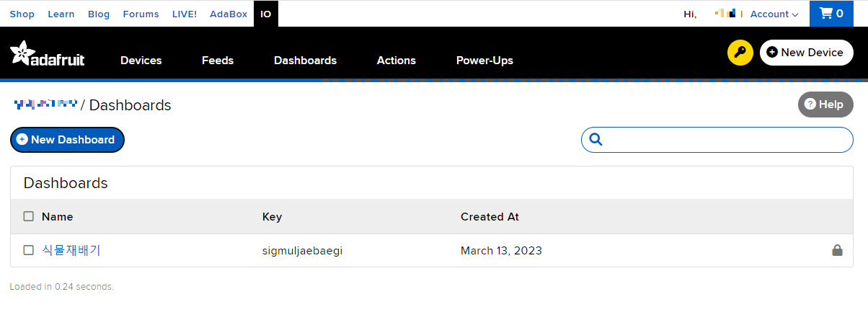Image resolution: width=868 pixels, height=320 pixels.
Task: Open the Blog link
Action: [99, 14]
